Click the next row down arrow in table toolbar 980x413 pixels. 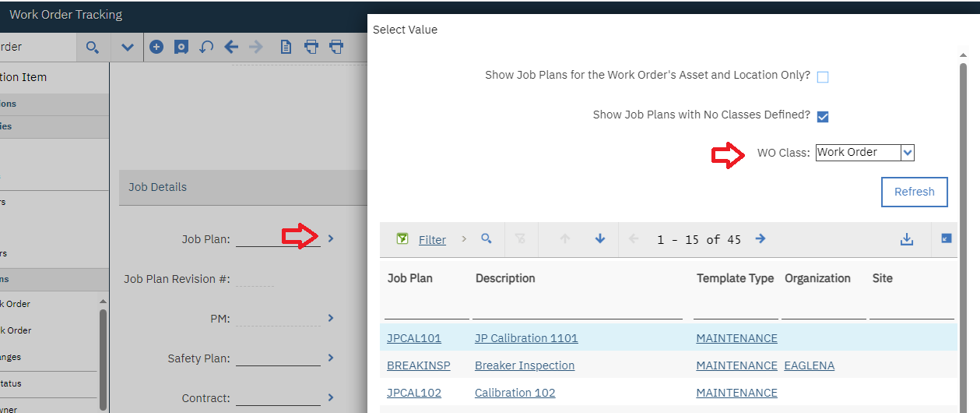(600, 238)
